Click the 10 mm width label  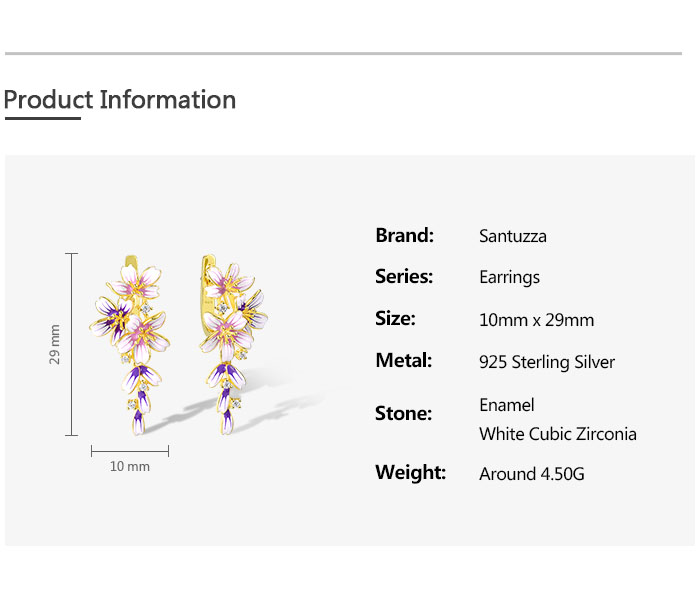130,467
